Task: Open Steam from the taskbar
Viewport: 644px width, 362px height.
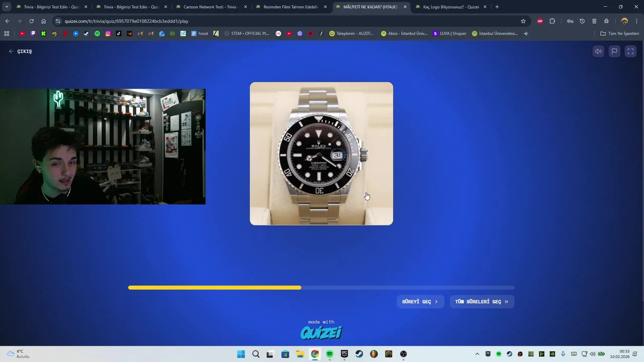Action: [x=359, y=354]
